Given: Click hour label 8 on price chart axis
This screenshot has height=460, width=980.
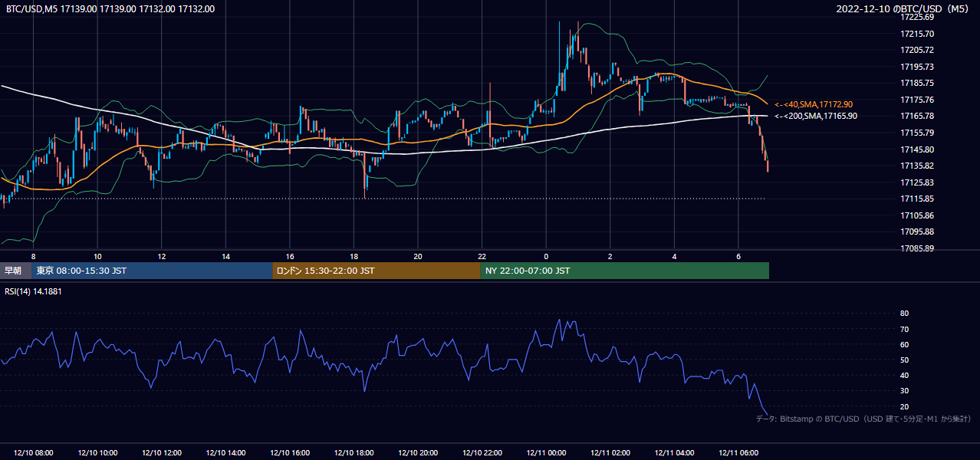Looking at the screenshot, I should 33,255.
